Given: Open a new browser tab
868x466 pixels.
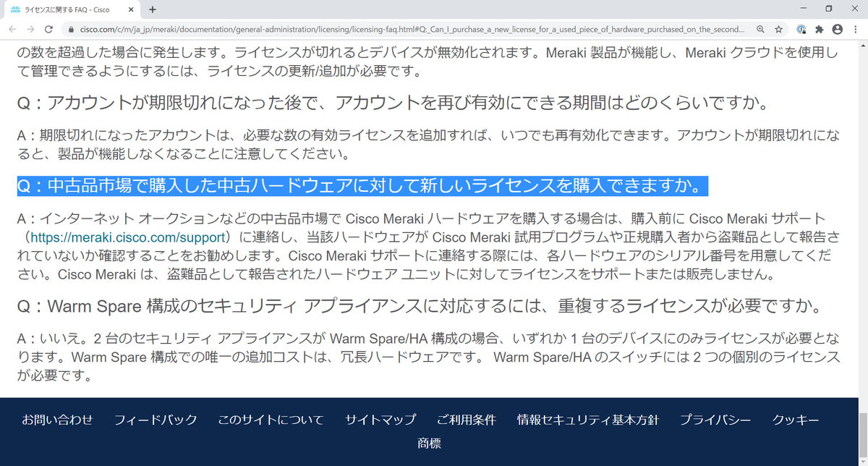Looking at the screenshot, I should point(153,10).
